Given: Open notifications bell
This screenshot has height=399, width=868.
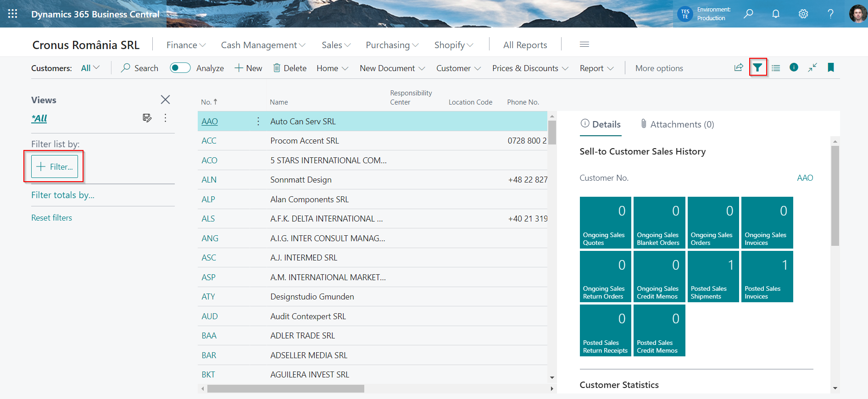Looking at the screenshot, I should (776, 14).
